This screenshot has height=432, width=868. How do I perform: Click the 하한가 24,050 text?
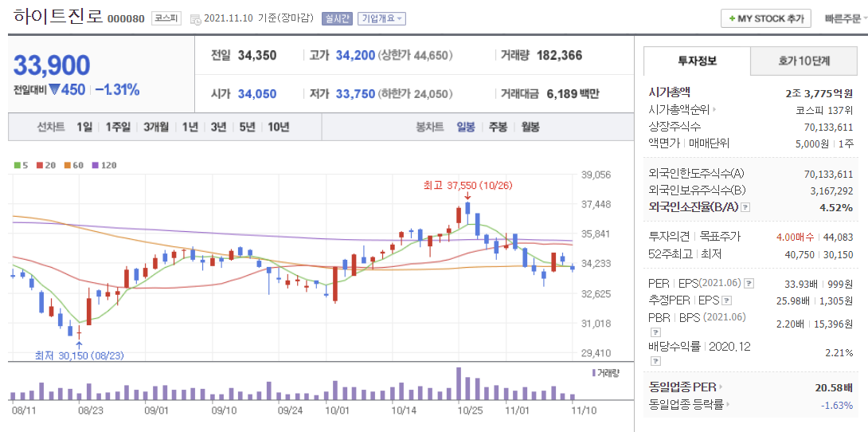coord(416,94)
